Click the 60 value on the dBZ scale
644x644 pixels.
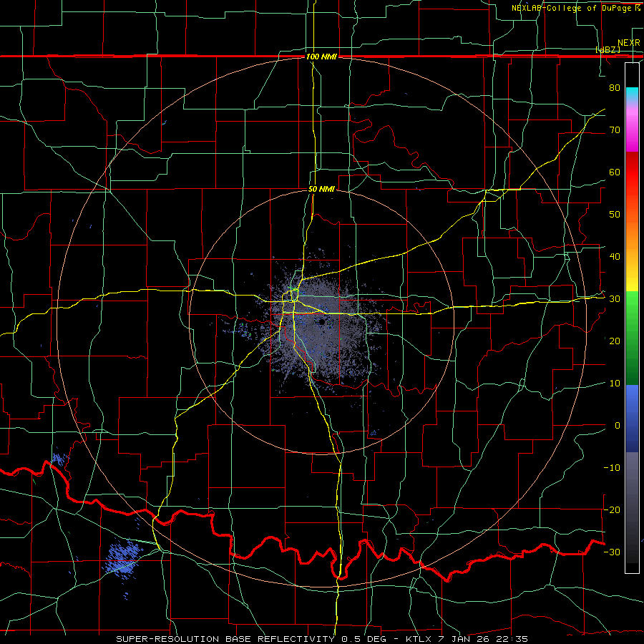[615, 172]
